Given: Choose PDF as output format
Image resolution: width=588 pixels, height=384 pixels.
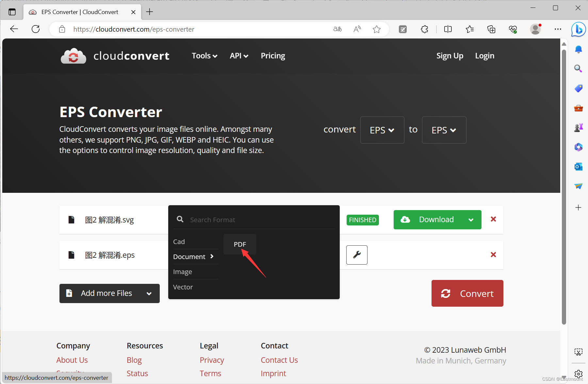Looking at the screenshot, I should [x=240, y=244].
